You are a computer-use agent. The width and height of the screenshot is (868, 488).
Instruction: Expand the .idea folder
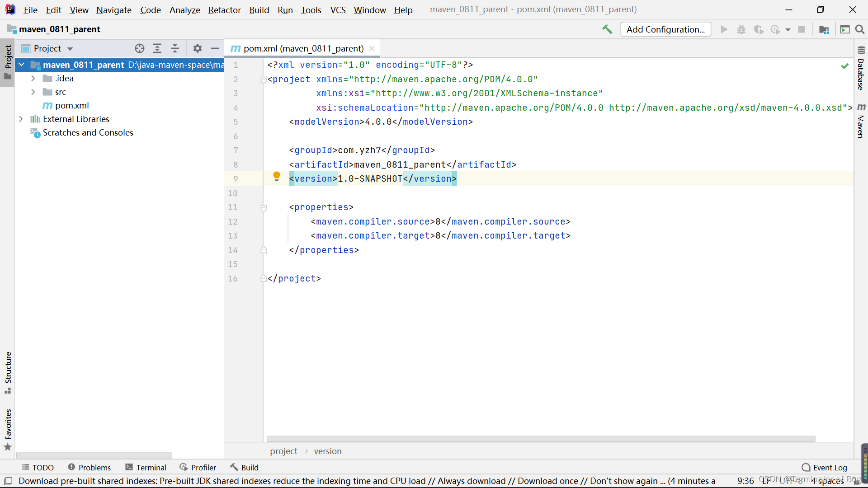[33, 78]
